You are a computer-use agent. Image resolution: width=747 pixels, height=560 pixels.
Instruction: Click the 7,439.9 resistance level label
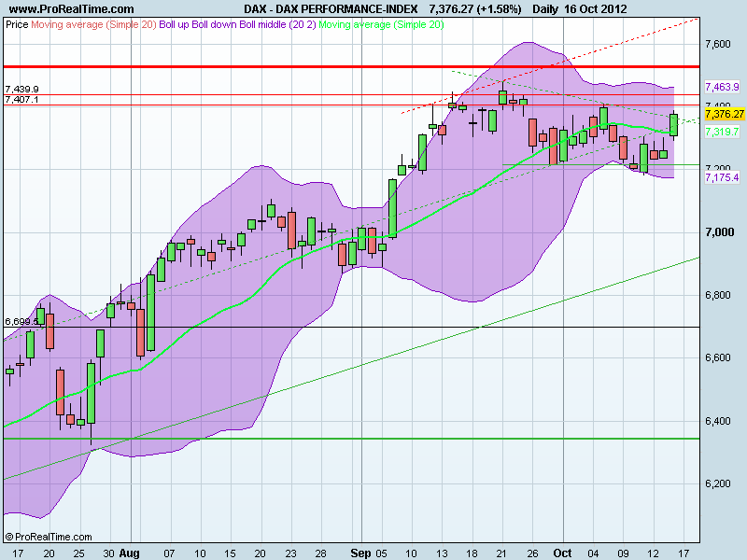[21, 89]
